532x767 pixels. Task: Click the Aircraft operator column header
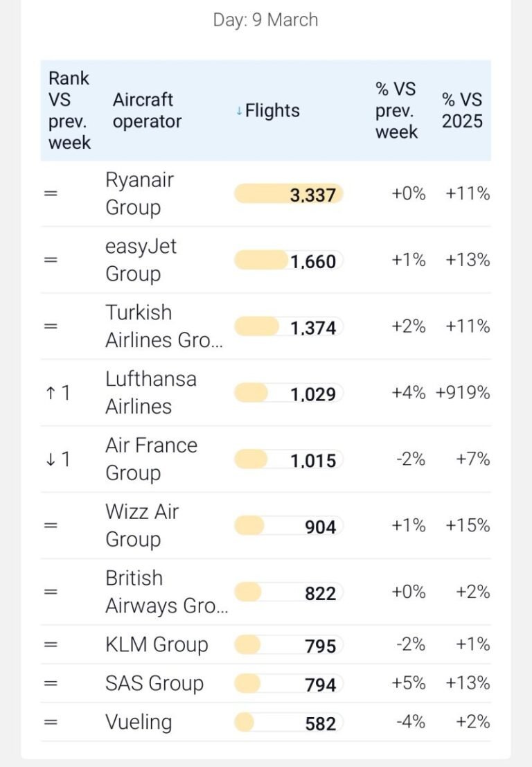[x=147, y=111]
